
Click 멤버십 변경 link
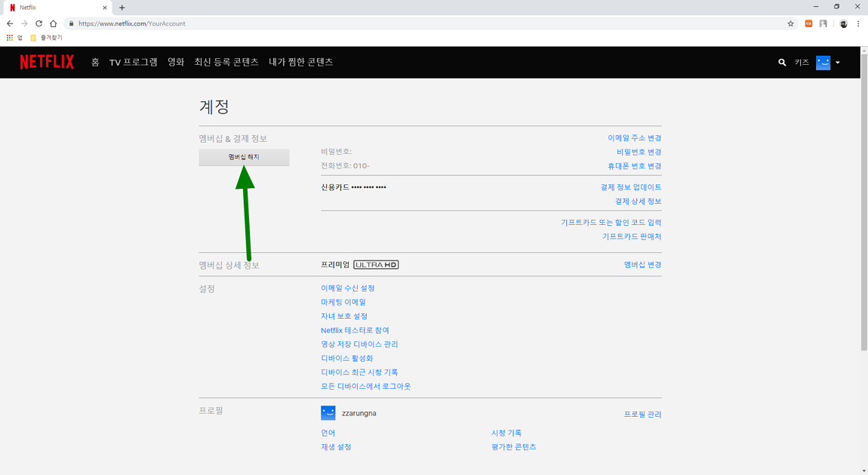tap(642, 264)
